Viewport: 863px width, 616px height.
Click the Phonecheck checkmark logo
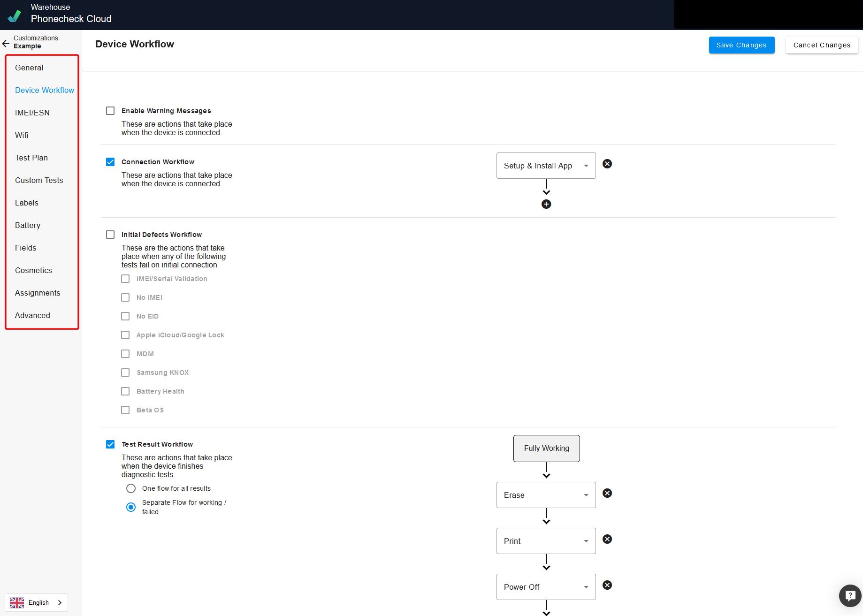pyautogui.click(x=14, y=15)
